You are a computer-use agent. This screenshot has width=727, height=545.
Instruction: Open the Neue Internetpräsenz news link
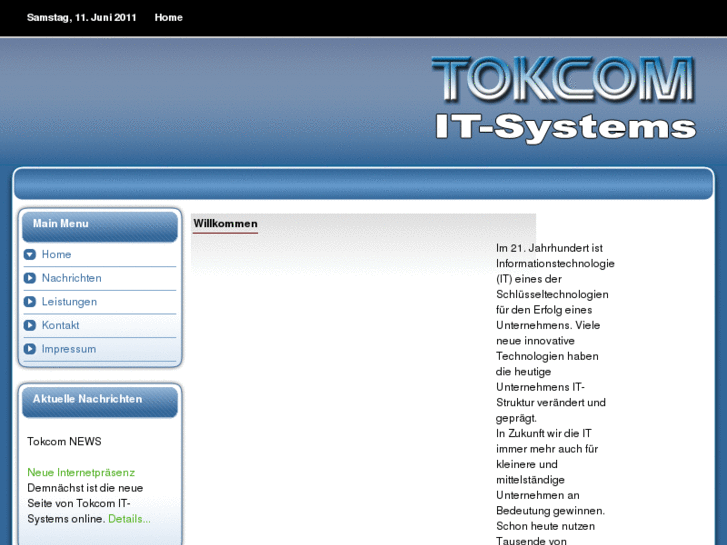81,473
